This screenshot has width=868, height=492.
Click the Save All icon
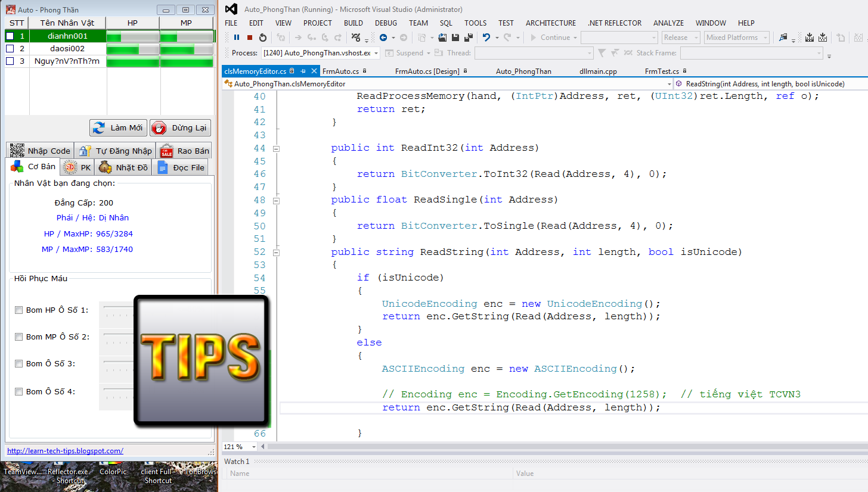click(468, 37)
